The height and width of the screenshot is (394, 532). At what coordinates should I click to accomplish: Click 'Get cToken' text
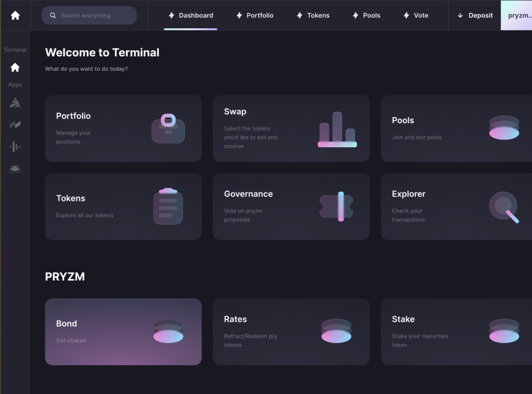pos(71,340)
